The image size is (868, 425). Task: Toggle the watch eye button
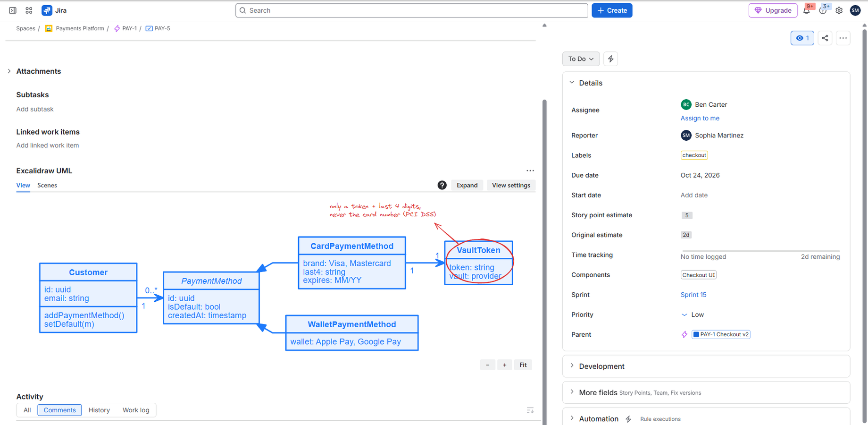pos(802,38)
